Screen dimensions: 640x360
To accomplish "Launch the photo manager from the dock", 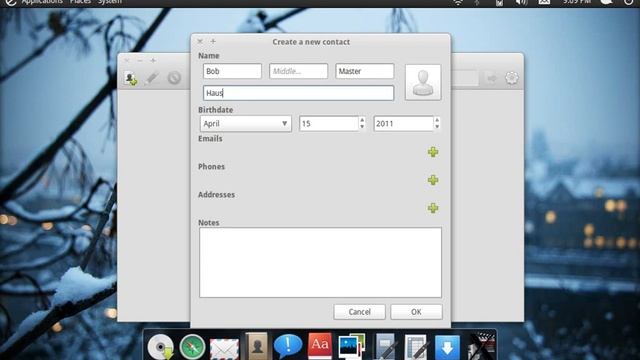I will coord(351,346).
